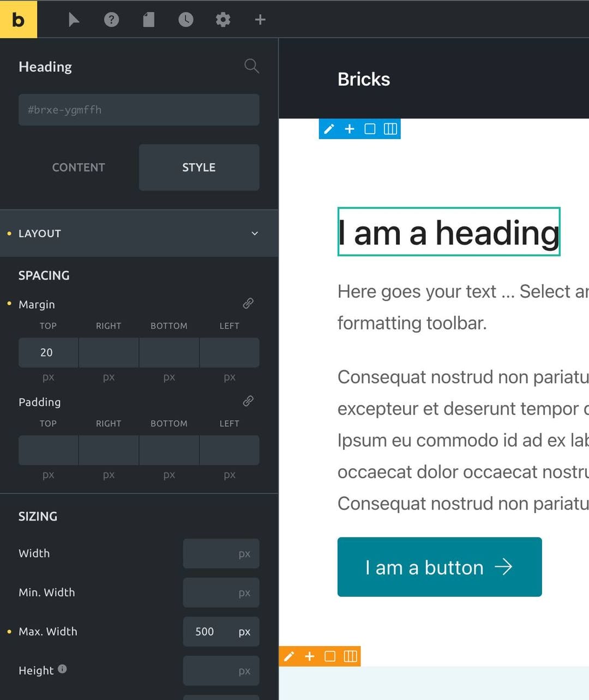Click the plus icon on the blue element toolbar
589x700 pixels.
pyautogui.click(x=349, y=129)
